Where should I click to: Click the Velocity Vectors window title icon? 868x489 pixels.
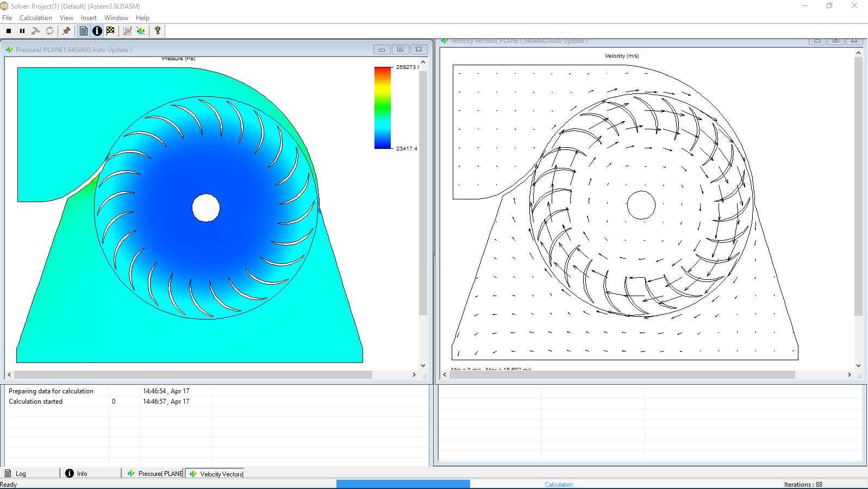[x=445, y=41]
